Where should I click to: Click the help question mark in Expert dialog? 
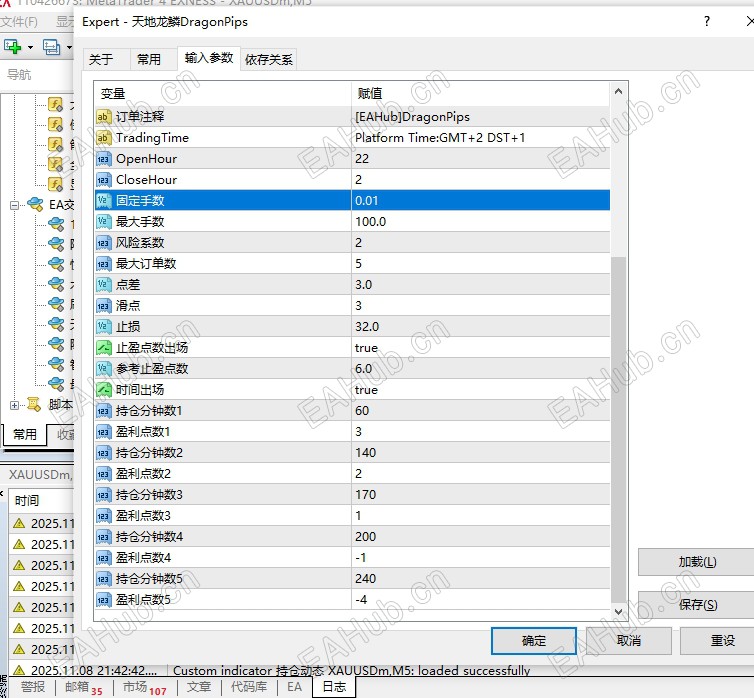(706, 22)
